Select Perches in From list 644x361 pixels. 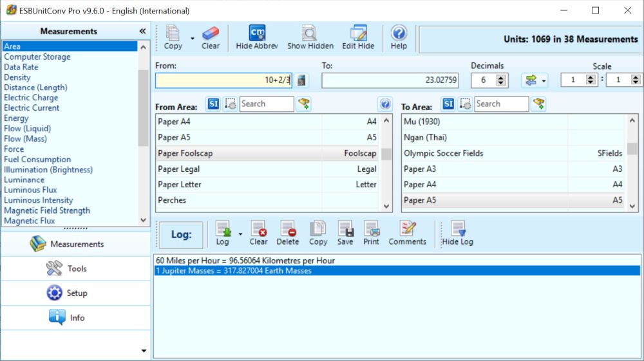click(x=267, y=200)
